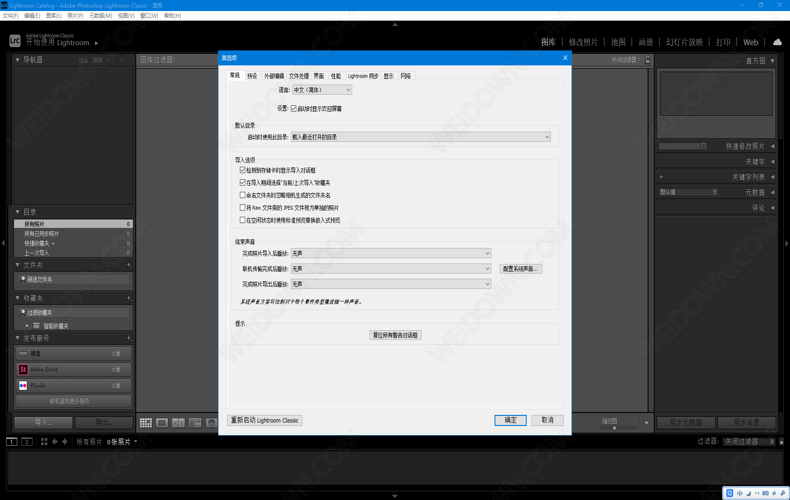Open the sound after photo import dropdown
The image size is (790, 500).
click(x=391, y=253)
